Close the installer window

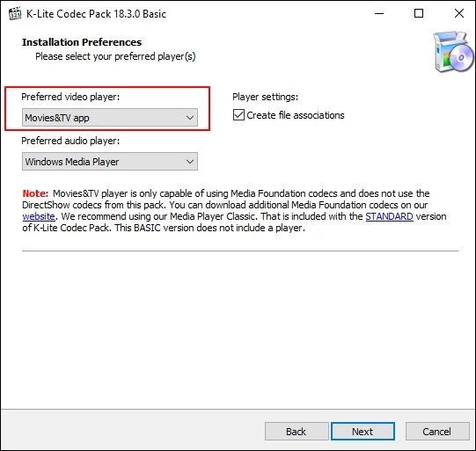(x=459, y=13)
